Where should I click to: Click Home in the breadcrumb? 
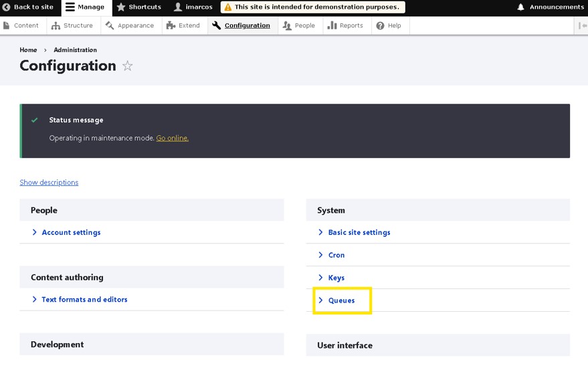(28, 50)
